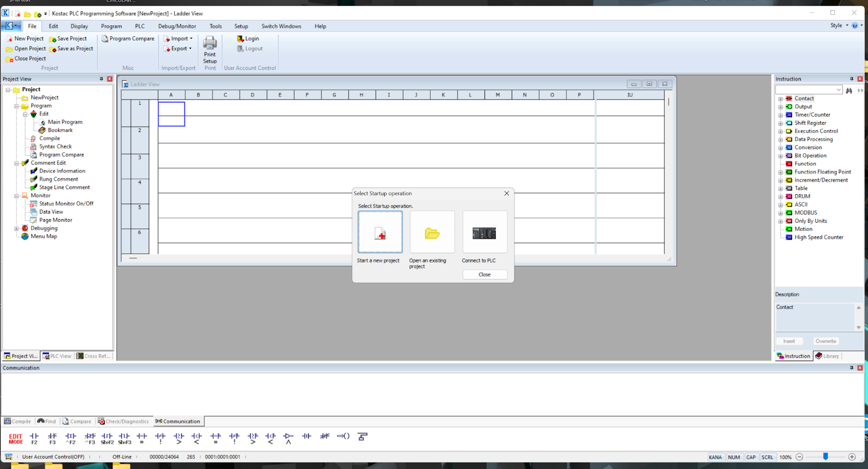Click status bar account icon at bottom left
This screenshot has height=469, width=868.
[x=9, y=457]
